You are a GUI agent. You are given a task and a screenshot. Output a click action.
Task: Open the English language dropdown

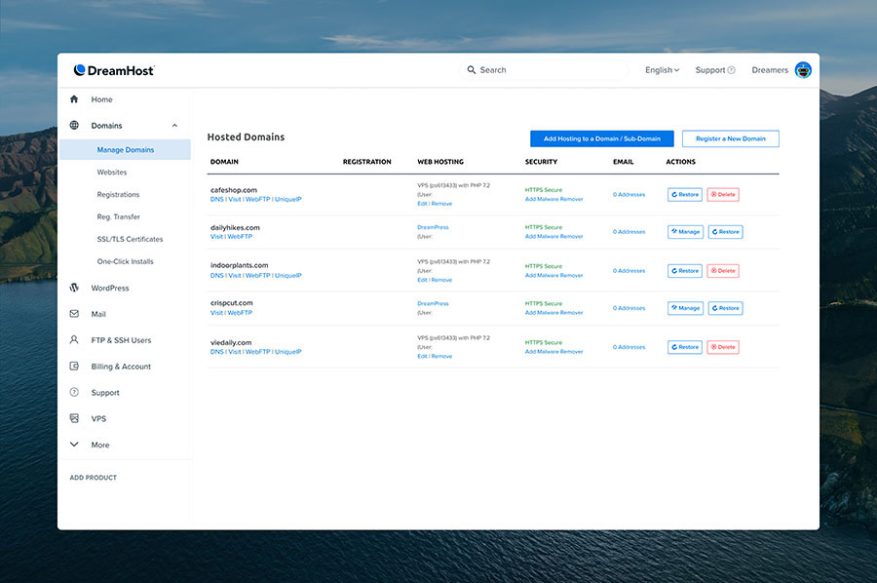click(660, 70)
